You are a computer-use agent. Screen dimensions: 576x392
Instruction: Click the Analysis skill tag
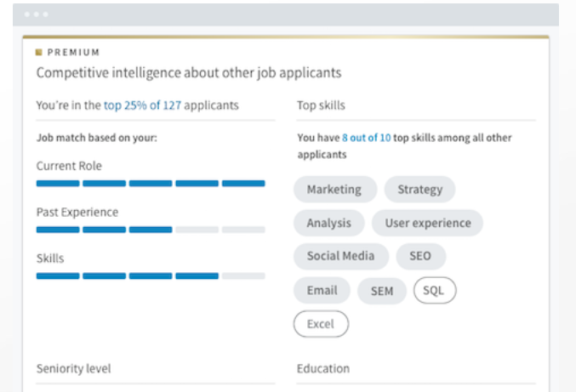[328, 223]
